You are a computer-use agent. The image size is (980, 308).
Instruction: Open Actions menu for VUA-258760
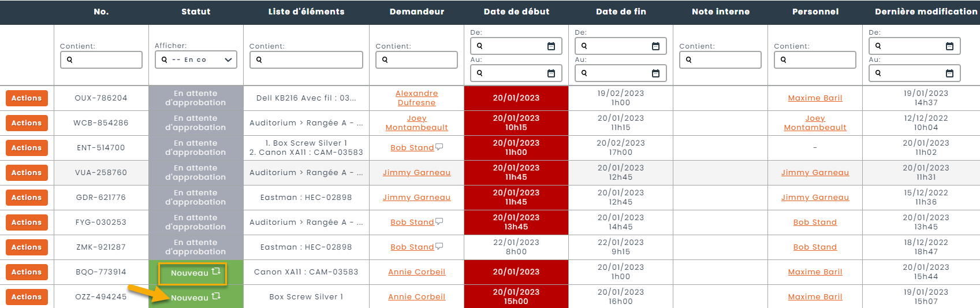27,173
